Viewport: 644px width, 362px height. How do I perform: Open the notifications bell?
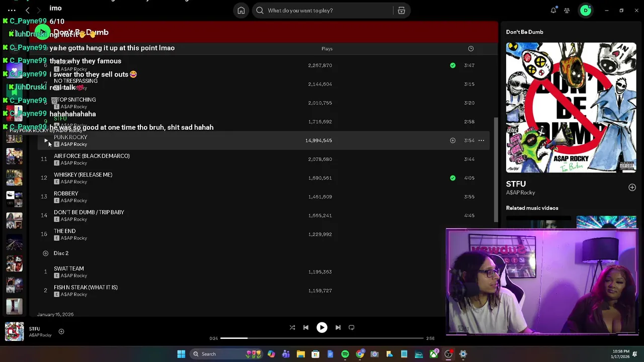[553, 11]
